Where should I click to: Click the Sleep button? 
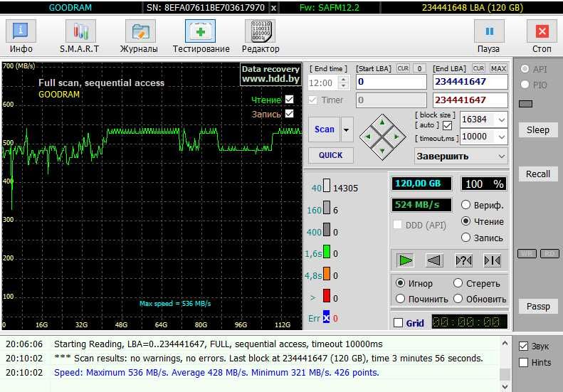pos(537,129)
